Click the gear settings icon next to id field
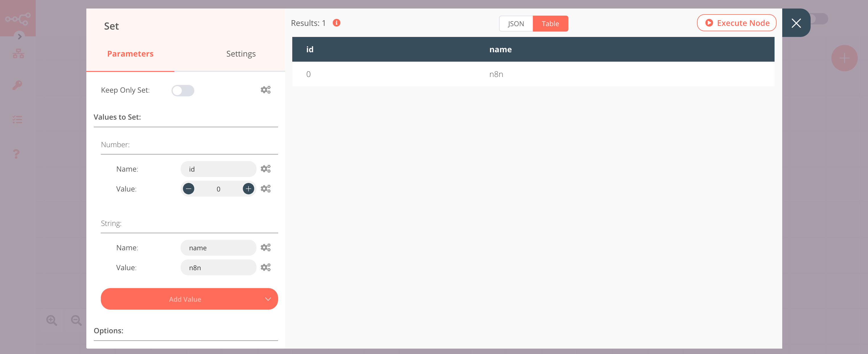The width and height of the screenshot is (868, 354). [266, 169]
